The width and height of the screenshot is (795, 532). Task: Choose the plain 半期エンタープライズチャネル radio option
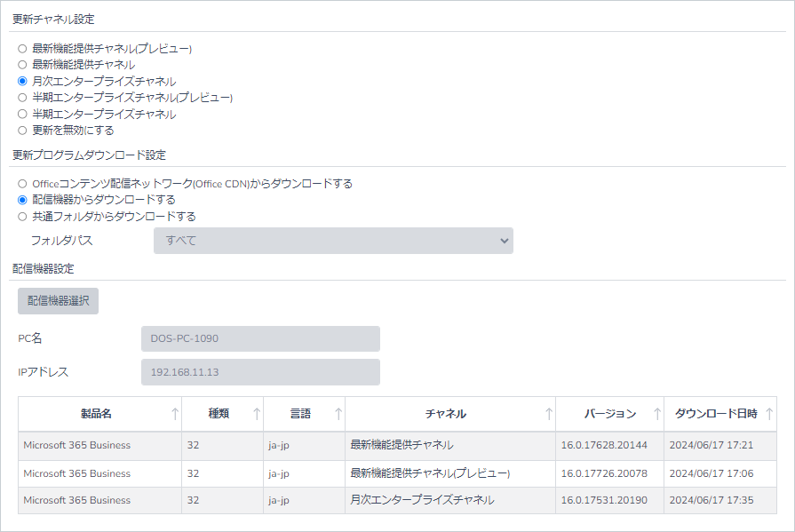[x=22, y=114]
